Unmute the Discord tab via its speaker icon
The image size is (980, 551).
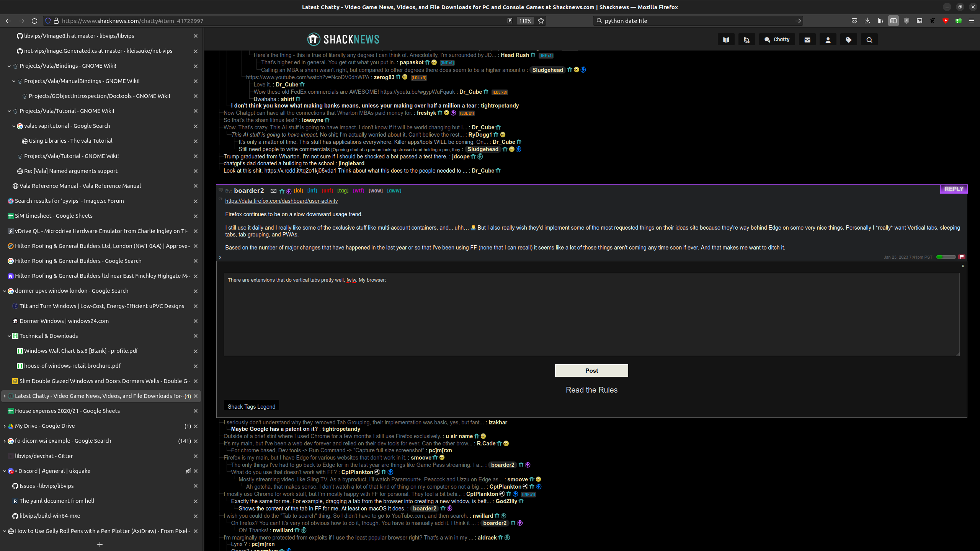(188, 471)
